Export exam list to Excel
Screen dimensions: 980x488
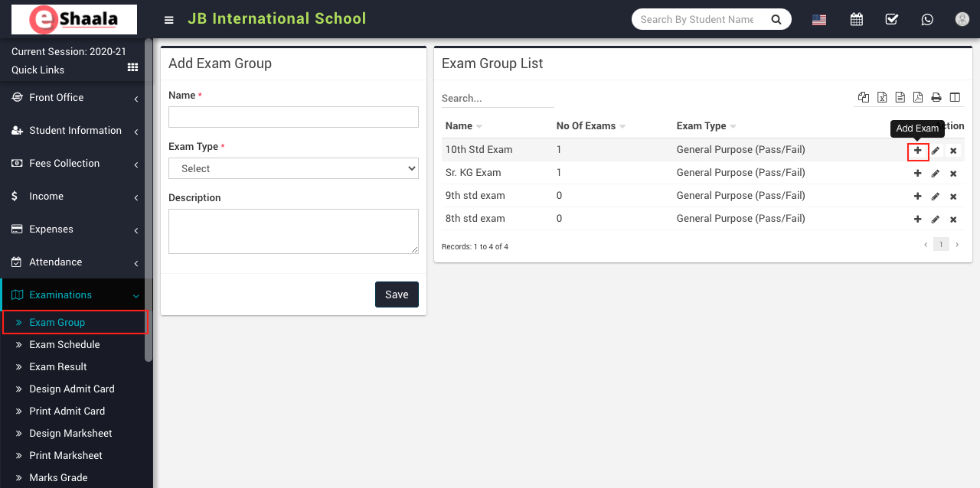(x=882, y=97)
